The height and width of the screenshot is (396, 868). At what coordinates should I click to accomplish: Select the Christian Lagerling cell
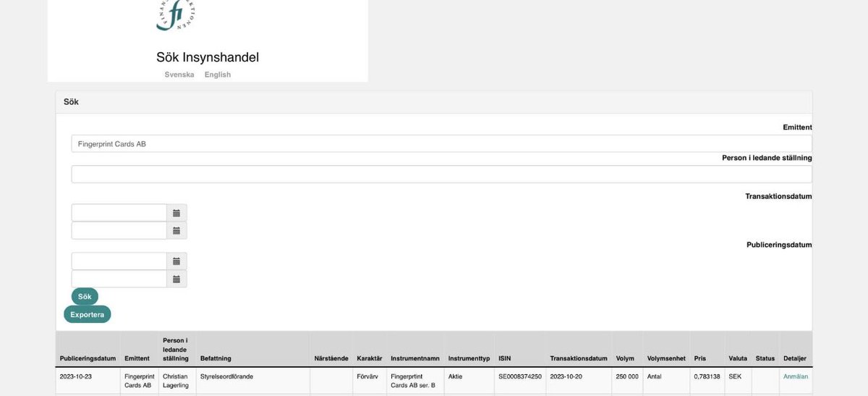(x=176, y=381)
